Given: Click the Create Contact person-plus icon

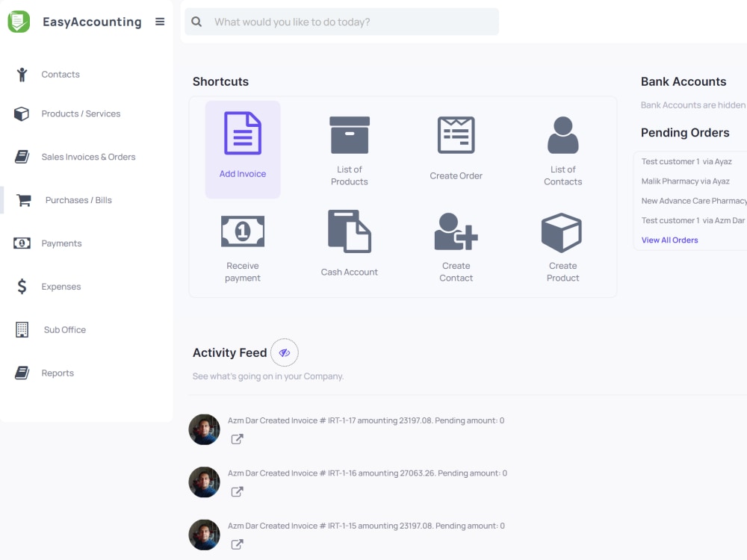Looking at the screenshot, I should [456, 231].
